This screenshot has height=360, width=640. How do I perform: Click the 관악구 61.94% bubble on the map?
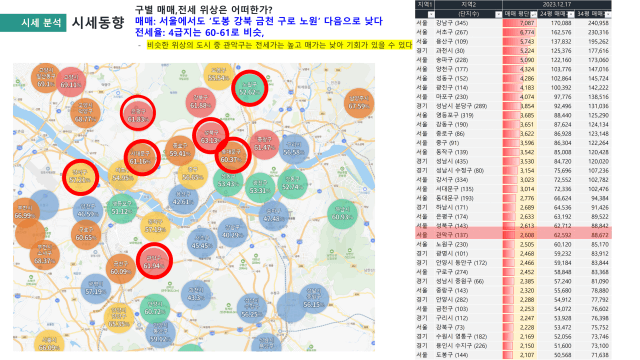coord(154,261)
